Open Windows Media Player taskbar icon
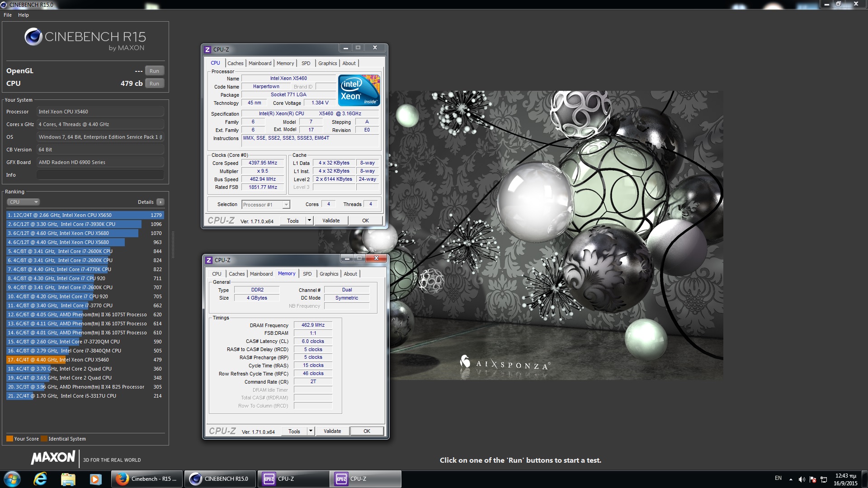 95,479
